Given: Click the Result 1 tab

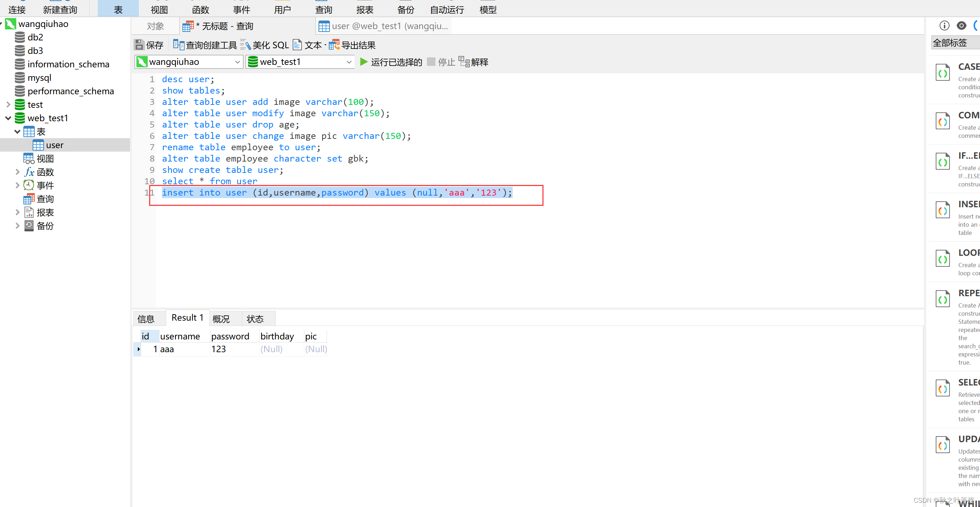Looking at the screenshot, I should click(186, 317).
